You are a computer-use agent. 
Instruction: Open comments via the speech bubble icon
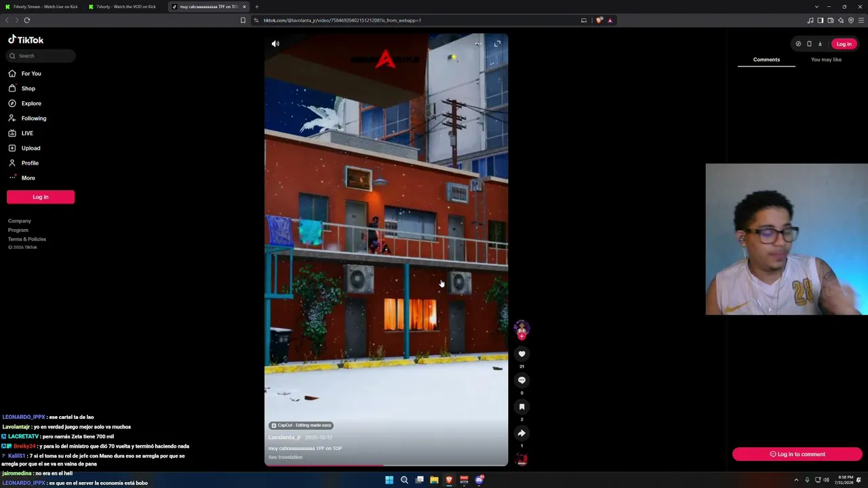(521, 380)
